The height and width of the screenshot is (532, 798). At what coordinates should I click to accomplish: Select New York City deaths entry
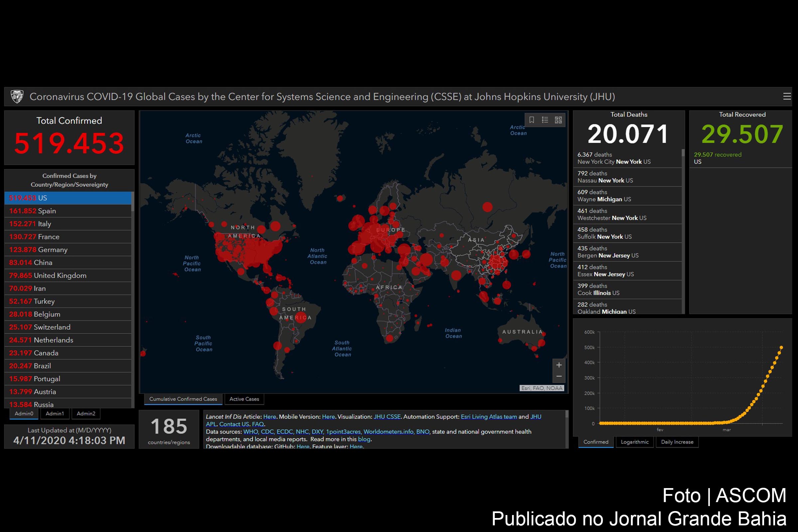tap(627, 158)
